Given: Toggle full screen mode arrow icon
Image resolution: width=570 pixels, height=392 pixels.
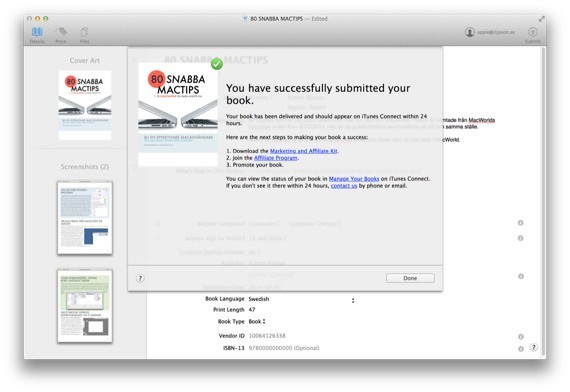Looking at the screenshot, I should tap(542, 19).
